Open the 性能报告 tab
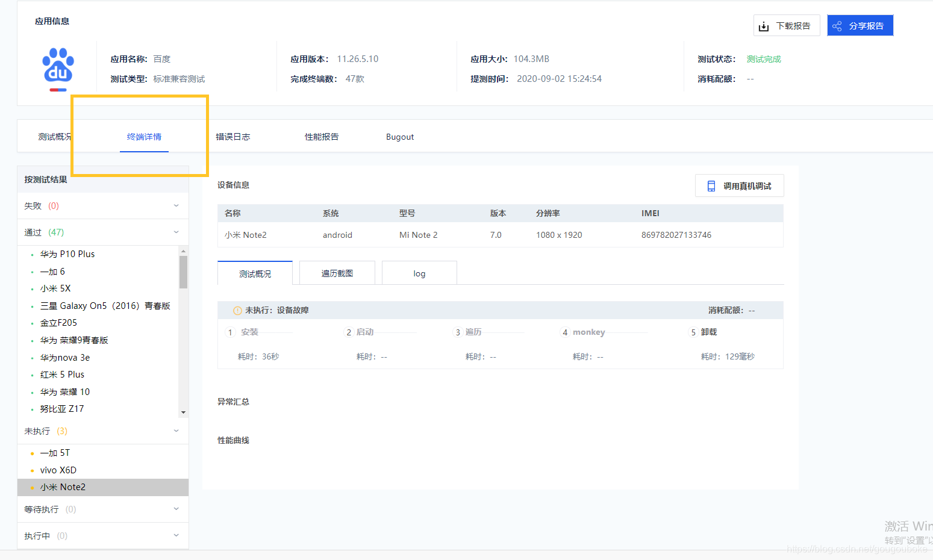This screenshot has height=560, width=933. [x=322, y=137]
